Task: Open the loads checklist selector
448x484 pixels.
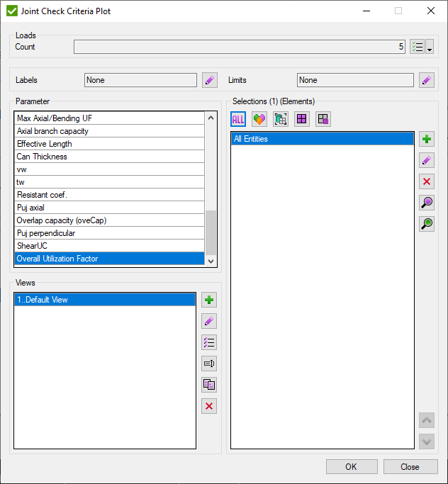Action: point(417,47)
